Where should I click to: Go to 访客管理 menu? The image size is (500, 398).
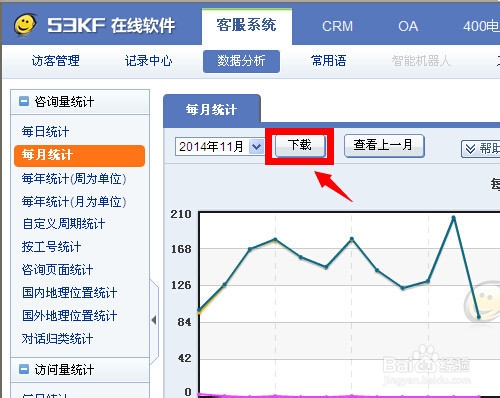pos(56,61)
